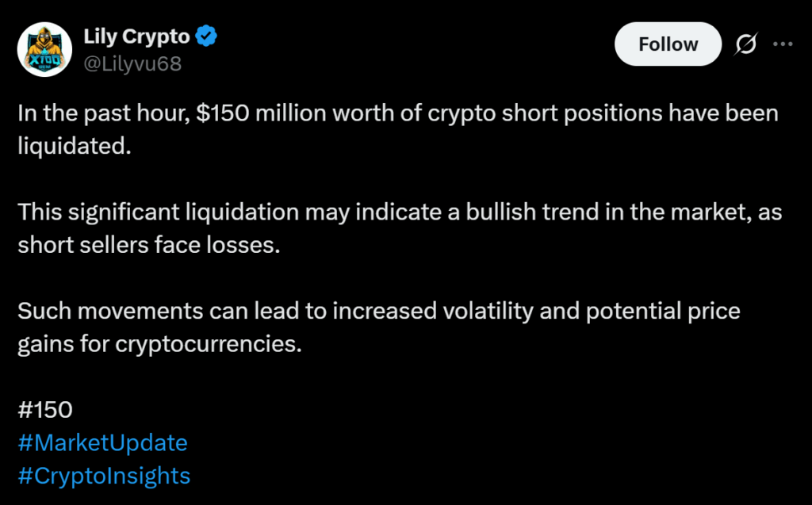Open the Grok explain post icon
The image size is (812, 505).
[745, 45]
